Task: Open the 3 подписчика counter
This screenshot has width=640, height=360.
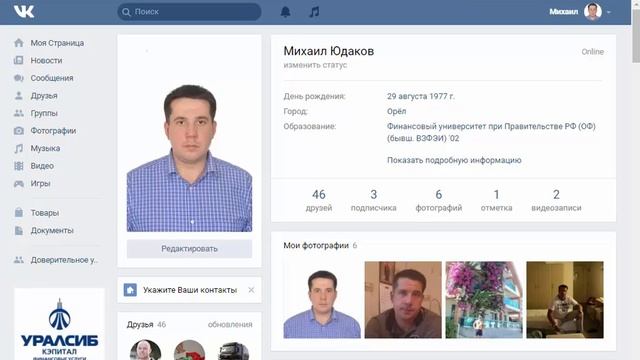Action: [373, 200]
